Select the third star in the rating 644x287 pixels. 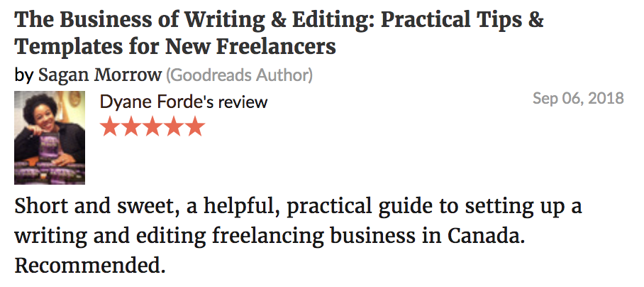(152, 126)
